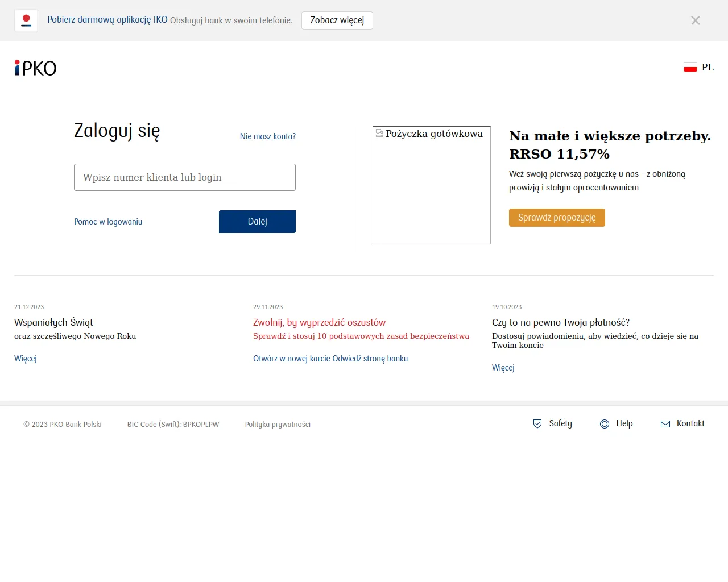Screen dimensions: 728x582
Task: Click the broken Pożyczka gotówkowa image
Action: (431, 185)
